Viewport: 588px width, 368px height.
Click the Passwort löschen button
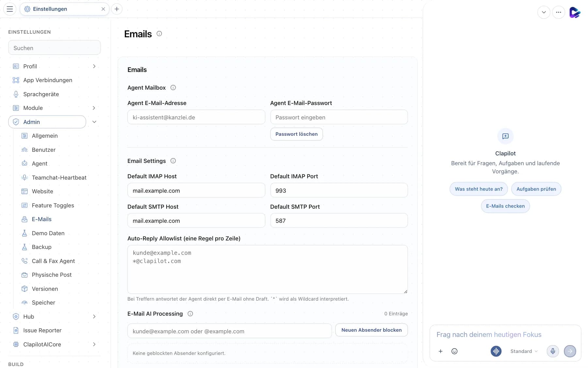click(x=296, y=134)
